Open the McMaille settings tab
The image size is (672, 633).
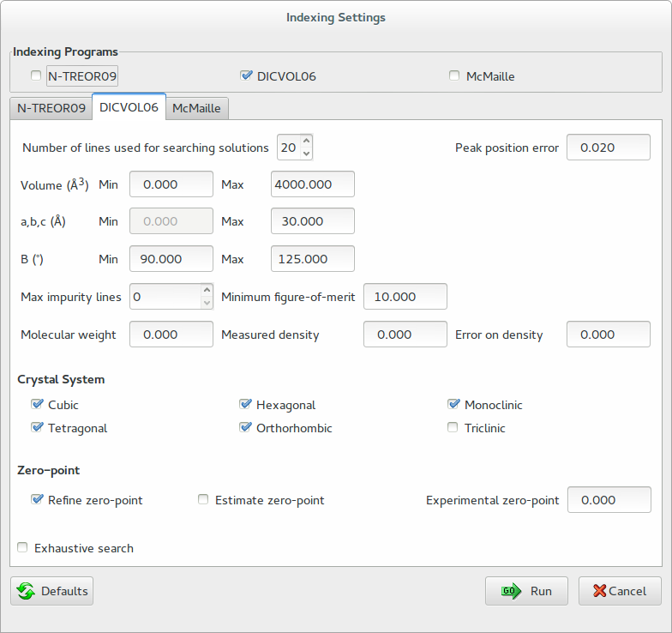(x=197, y=108)
